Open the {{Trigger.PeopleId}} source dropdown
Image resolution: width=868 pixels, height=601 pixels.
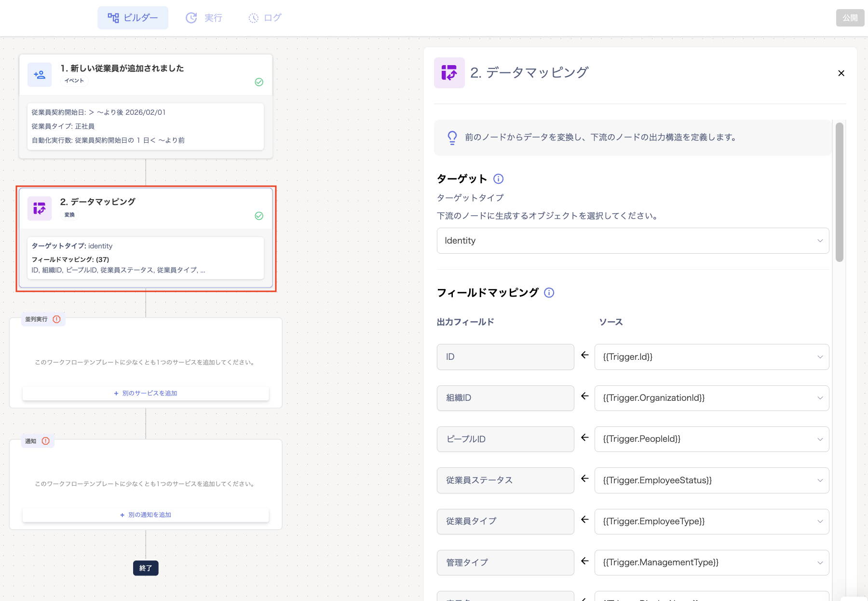pos(712,439)
